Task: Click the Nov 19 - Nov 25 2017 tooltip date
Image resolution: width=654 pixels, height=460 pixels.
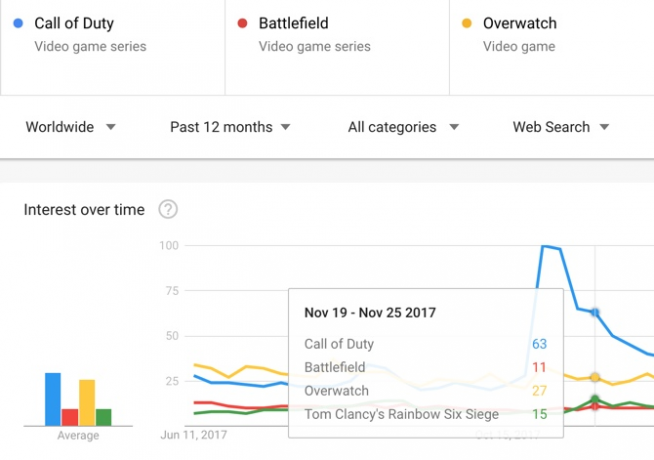Action: pyautogui.click(x=370, y=312)
